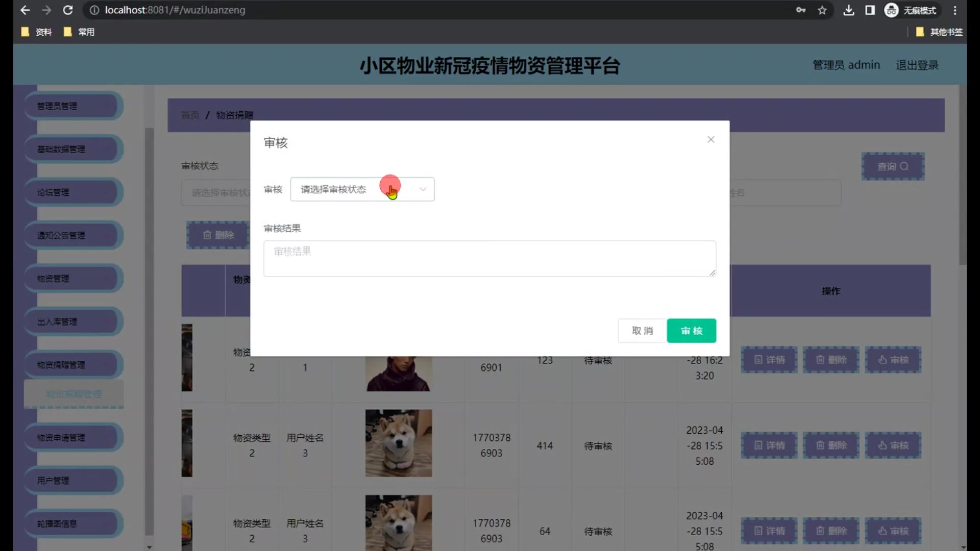Click 删除 for the row with quantity 123

[831, 360]
